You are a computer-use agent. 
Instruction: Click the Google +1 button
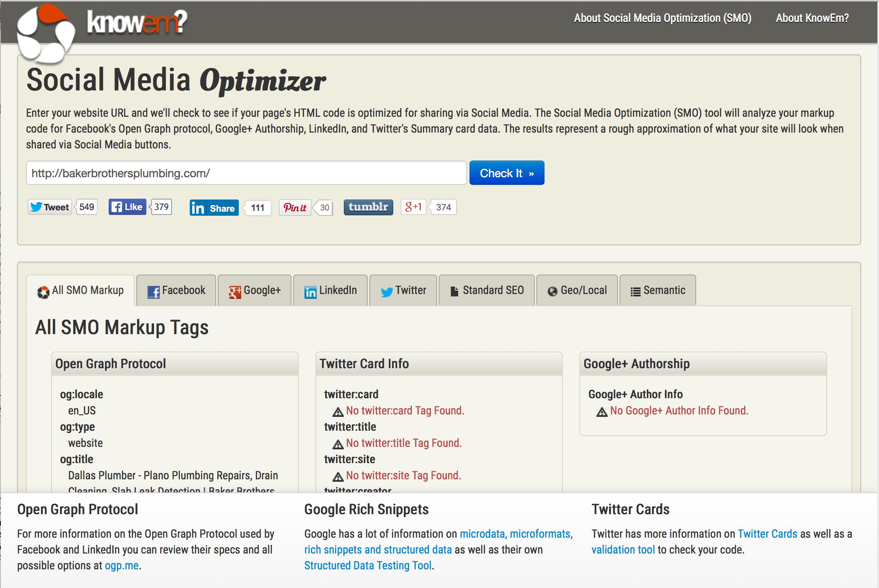coord(413,207)
